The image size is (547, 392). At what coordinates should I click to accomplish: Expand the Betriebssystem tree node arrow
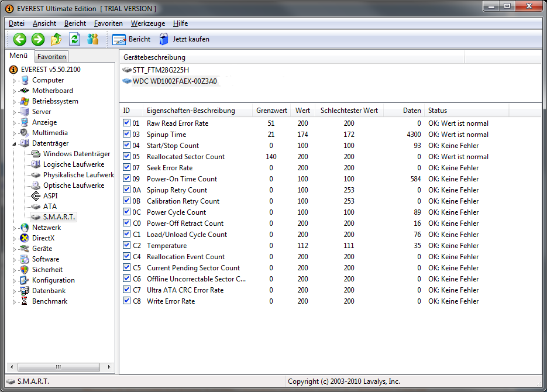(x=14, y=102)
